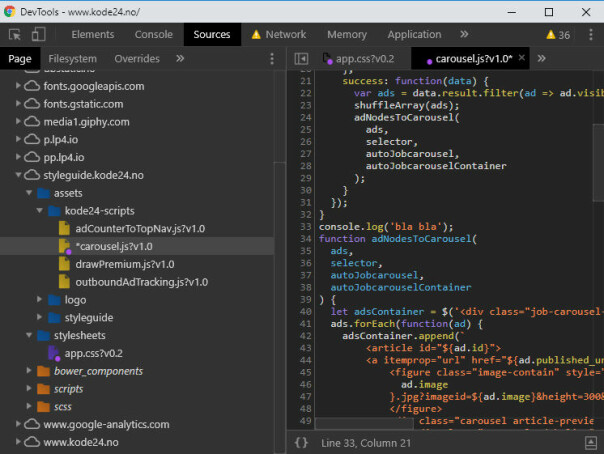
Task: Switch to the app.css?v0.2 editor tab
Action: (359, 59)
